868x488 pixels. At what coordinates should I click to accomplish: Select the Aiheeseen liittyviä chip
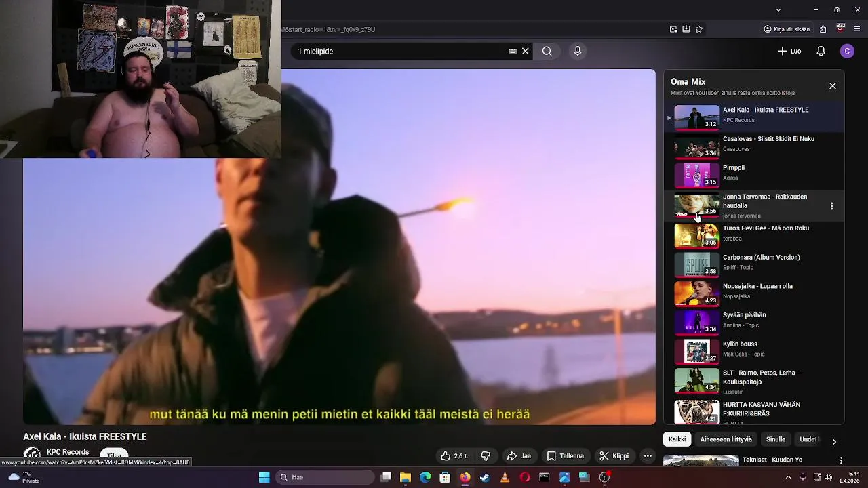coord(726,439)
